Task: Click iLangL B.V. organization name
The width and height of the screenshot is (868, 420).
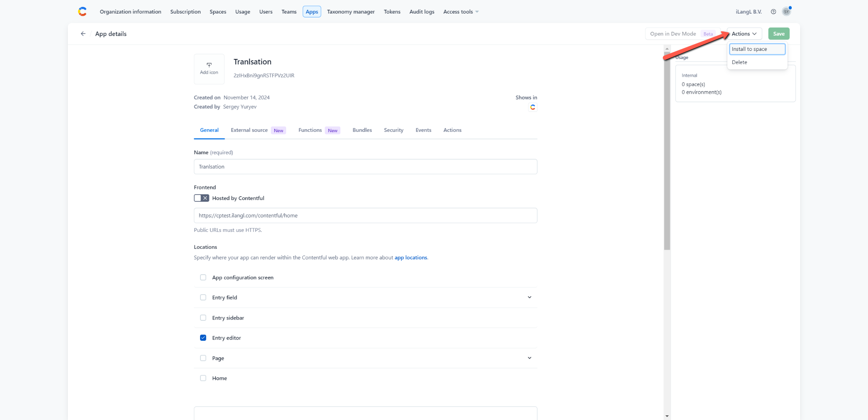Action: pyautogui.click(x=748, y=12)
